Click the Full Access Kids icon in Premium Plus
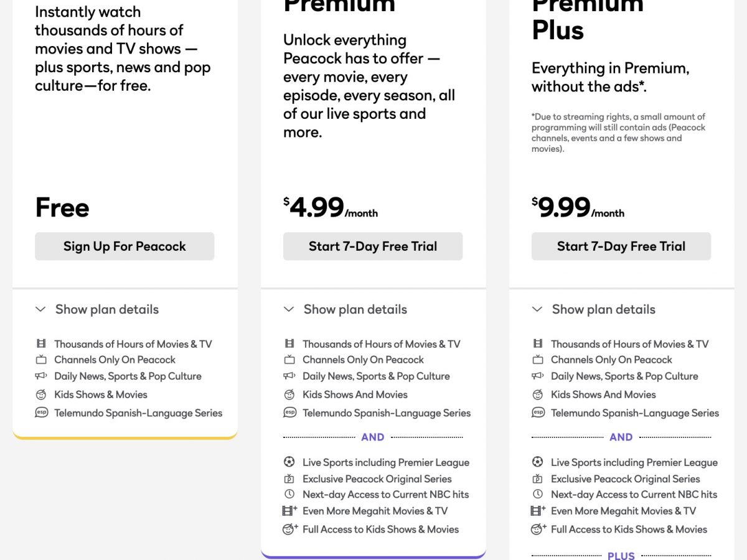 [x=538, y=530]
